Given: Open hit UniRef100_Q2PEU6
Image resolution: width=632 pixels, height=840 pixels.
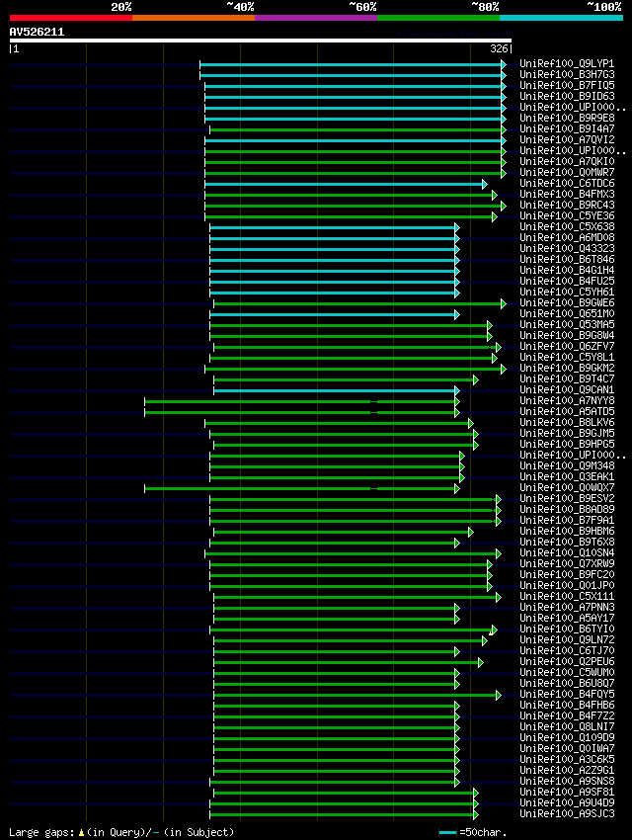Looking at the screenshot, I should click(x=567, y=661).
